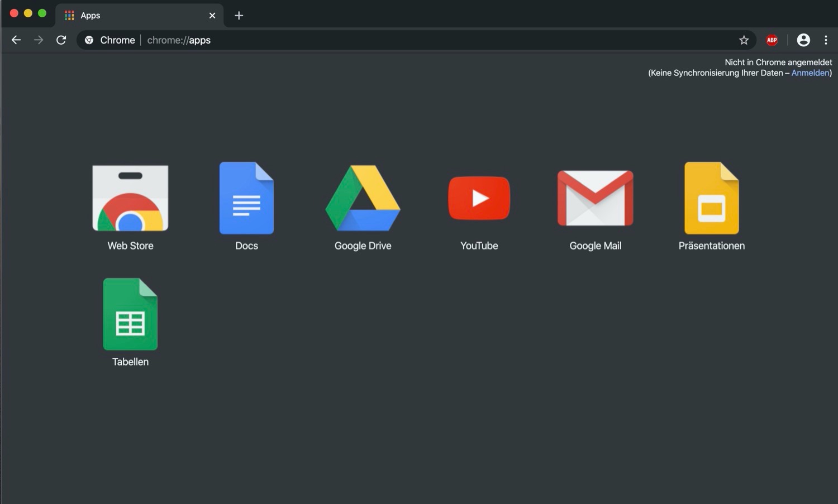Open the Google Mail app
Screen dimensions: 838x504
point(596,198)
